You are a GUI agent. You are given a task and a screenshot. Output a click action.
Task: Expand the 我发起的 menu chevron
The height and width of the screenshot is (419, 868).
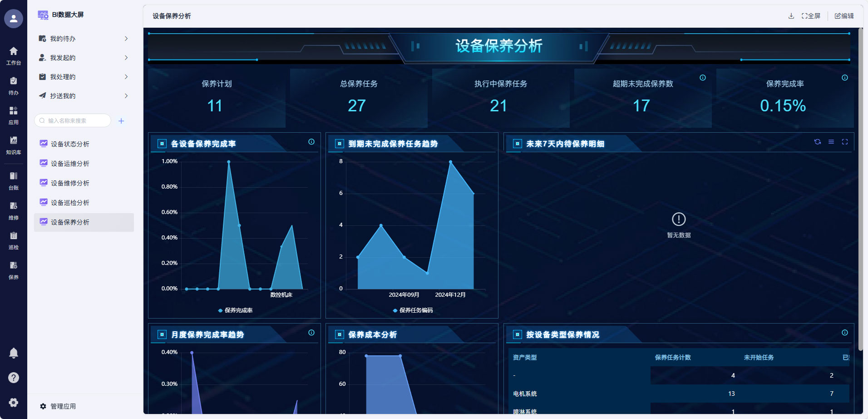[x=126, y=58]
